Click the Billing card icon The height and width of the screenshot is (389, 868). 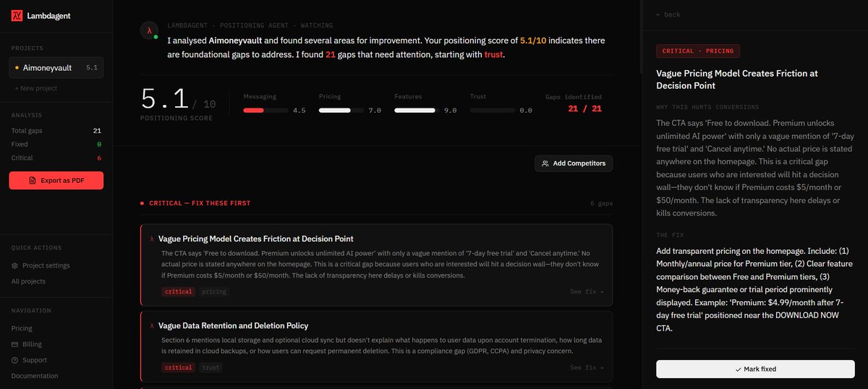click(x=15, y=344)
